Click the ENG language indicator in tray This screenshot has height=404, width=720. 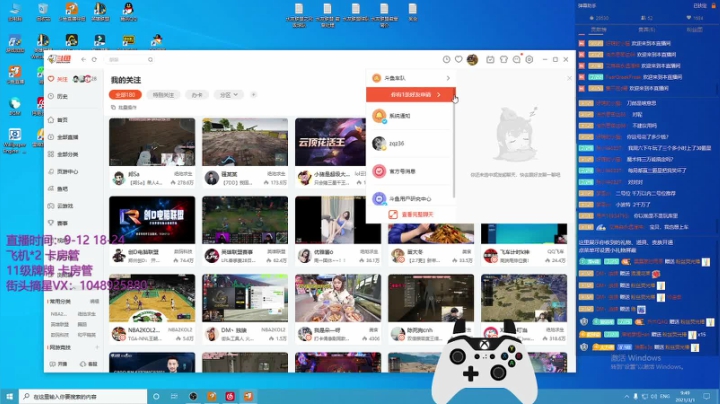pos(664,396)
